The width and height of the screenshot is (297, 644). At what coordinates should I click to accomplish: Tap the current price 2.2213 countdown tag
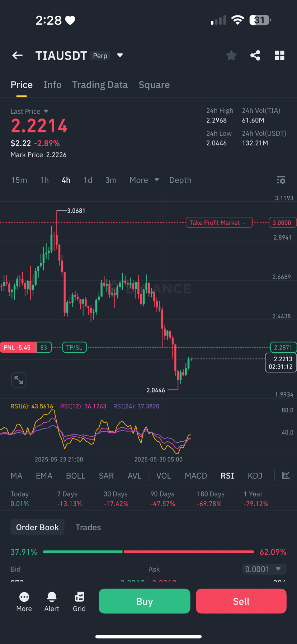click(x=281, y=363)
